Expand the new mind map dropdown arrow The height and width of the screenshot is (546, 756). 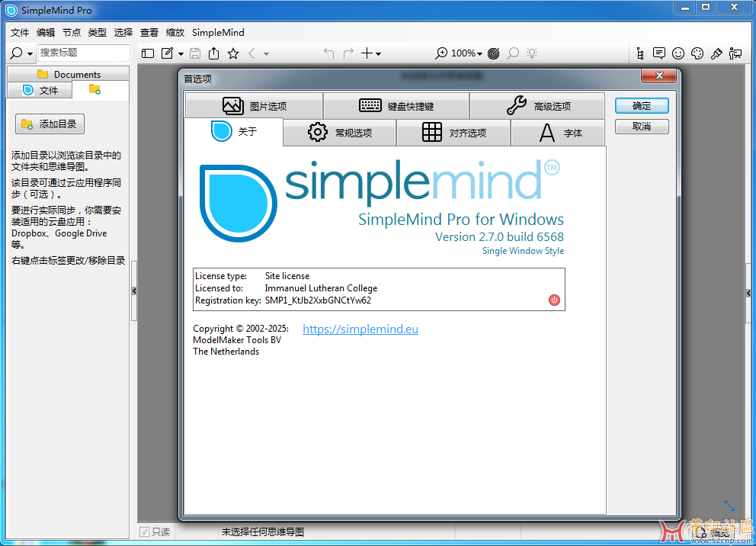181,54
